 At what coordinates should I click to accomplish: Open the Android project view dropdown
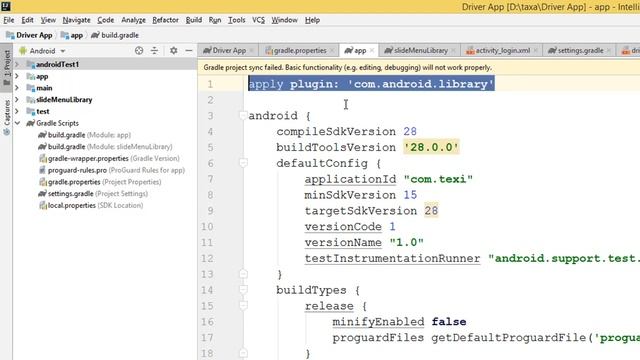coord(42,51)
